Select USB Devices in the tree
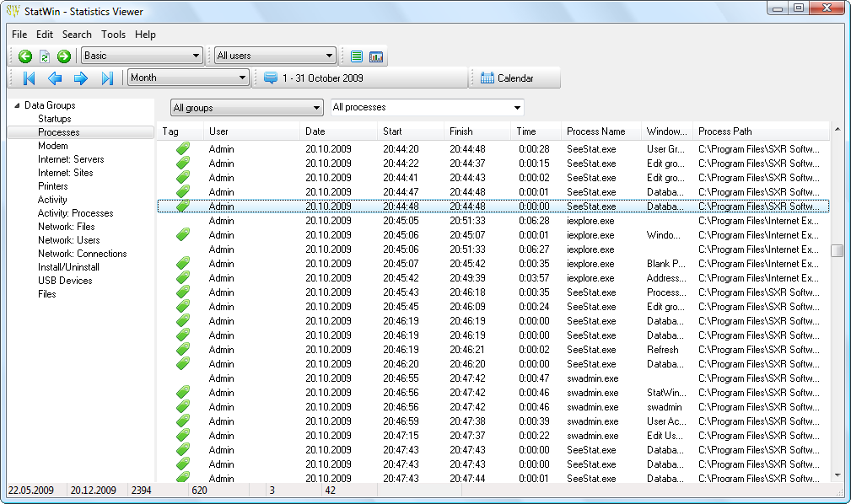The image size is (851, 504). 65,281
